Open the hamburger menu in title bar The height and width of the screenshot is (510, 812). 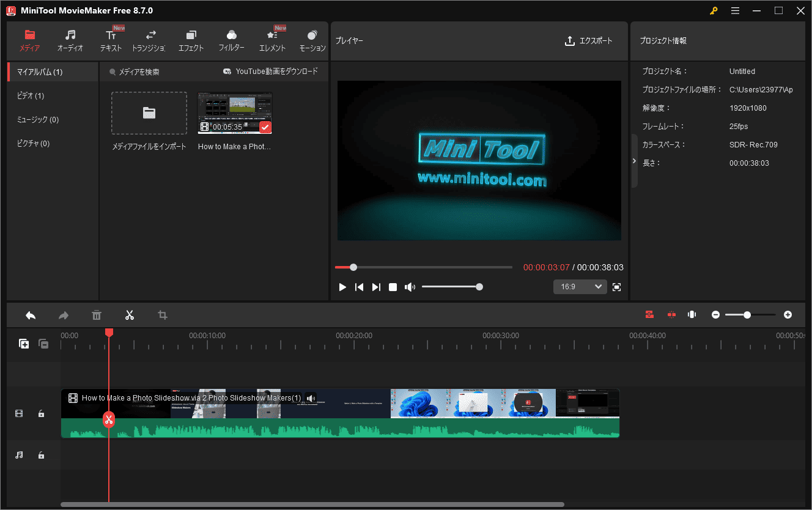click(735, 10)
